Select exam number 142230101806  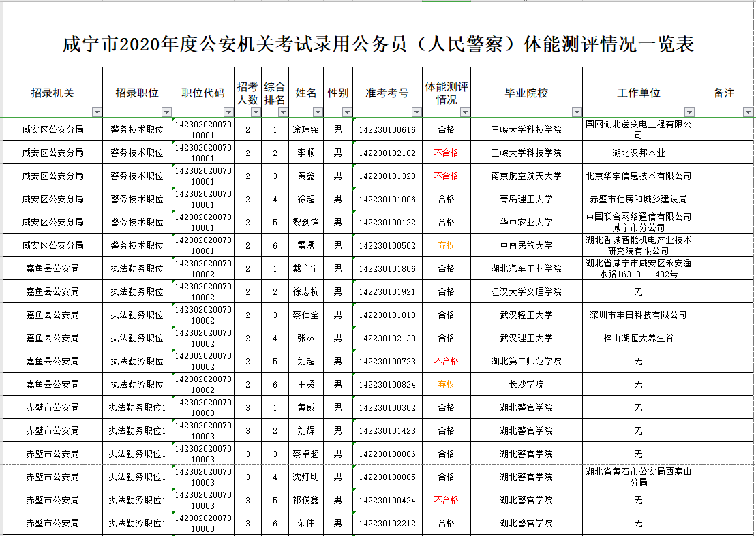tap(388, 268)
